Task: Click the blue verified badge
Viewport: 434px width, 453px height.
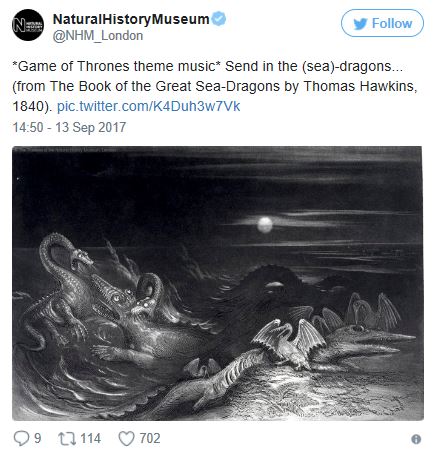Action: [219, 19]
